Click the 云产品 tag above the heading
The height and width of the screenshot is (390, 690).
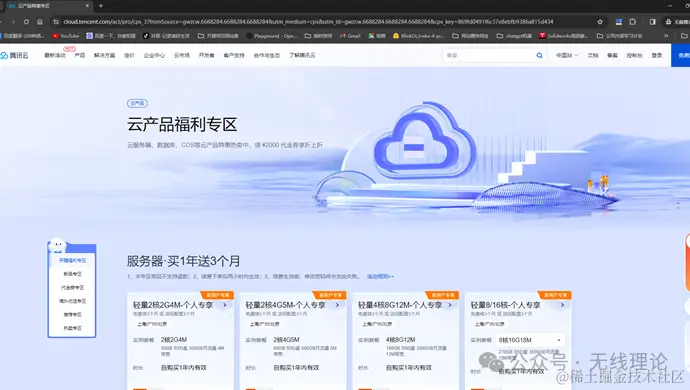(x=137, y=103)
